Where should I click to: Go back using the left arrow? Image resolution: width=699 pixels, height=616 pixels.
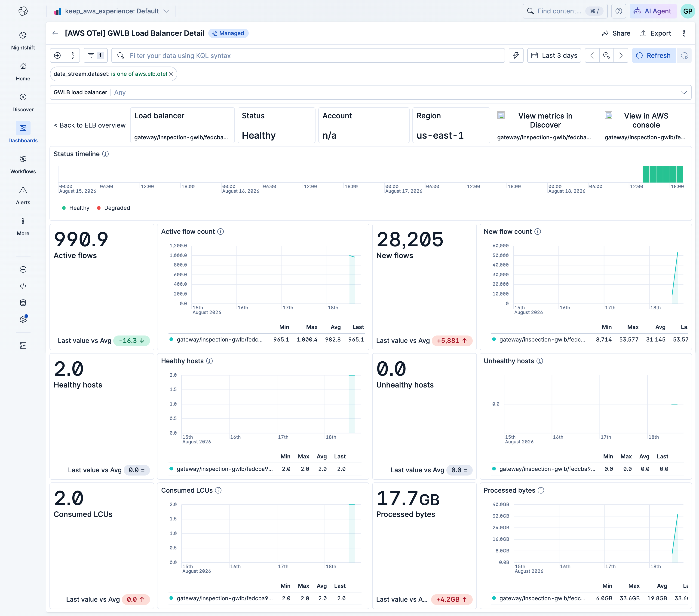click(x=55, y=33)
